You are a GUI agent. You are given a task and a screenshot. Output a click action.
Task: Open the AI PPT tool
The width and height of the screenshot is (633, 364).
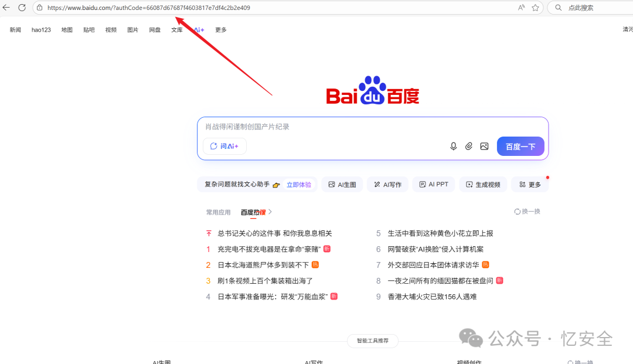434,185
